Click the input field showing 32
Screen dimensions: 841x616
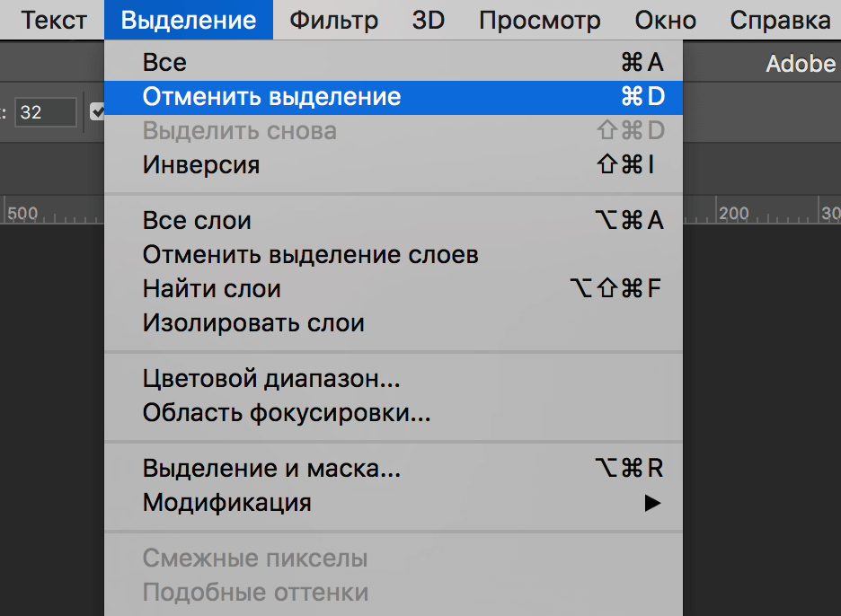[47, 112]
